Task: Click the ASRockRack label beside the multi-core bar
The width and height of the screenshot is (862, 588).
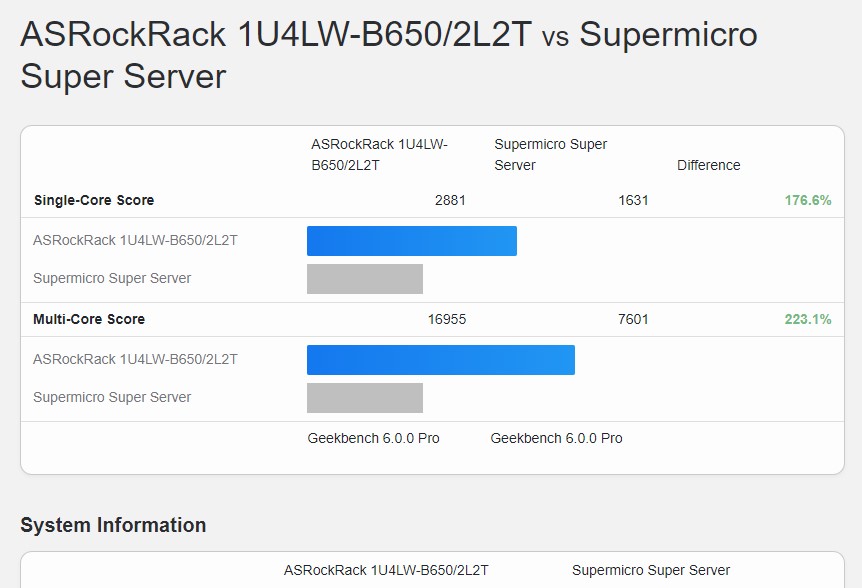Action: pyautogui.click(x=135, y=359)
